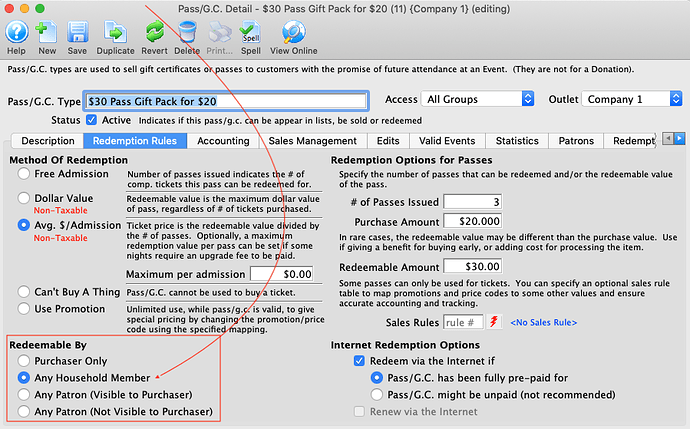Open the Statistics tab
This screenshot has width=690, height=429.
point(517,141)
